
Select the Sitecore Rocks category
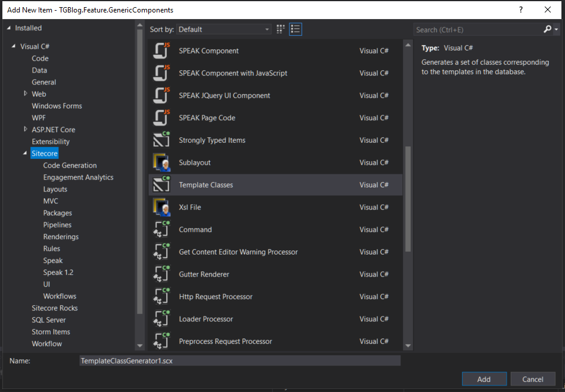pyautogui.click(x=54, y=308)
